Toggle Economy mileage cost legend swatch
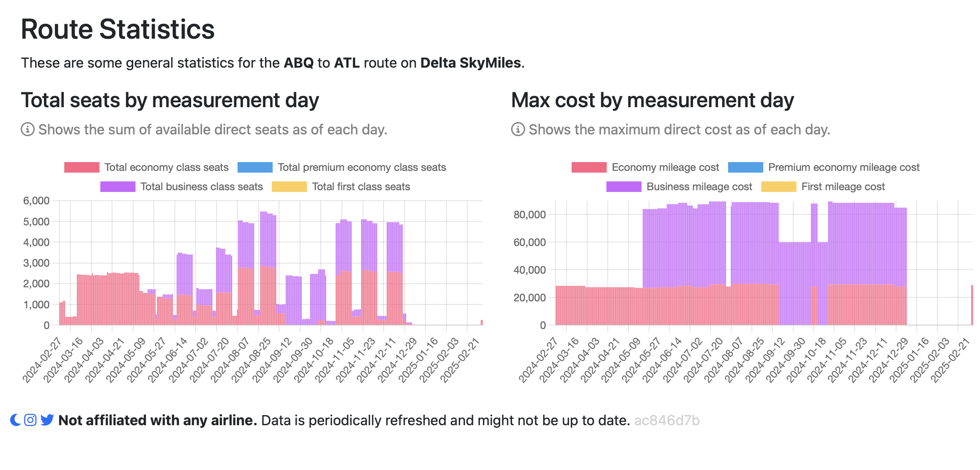 pyautogui.click(x=589, y=167)
